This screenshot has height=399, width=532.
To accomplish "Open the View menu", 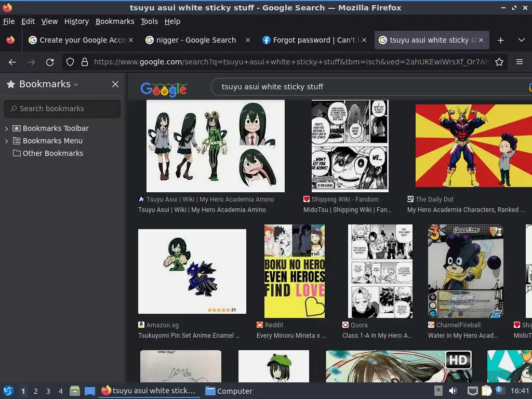I will pos(49,21).
